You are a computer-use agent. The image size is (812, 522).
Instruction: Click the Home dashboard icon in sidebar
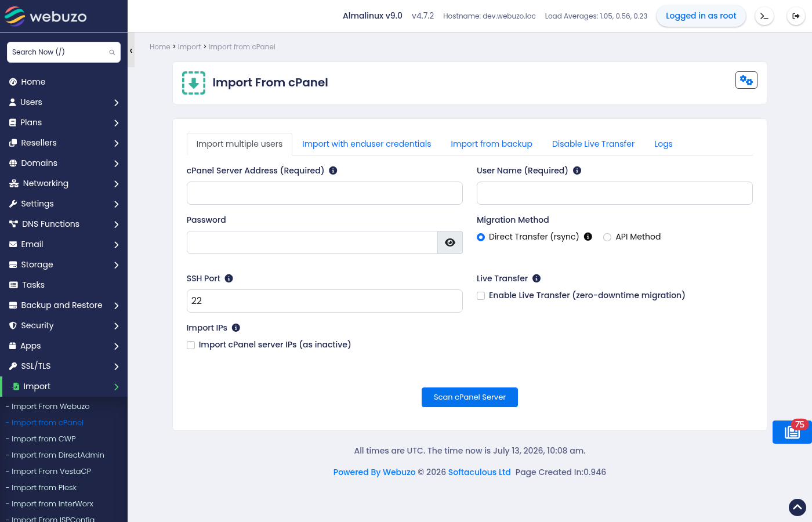pyautogui.click(x=13, y=82)
